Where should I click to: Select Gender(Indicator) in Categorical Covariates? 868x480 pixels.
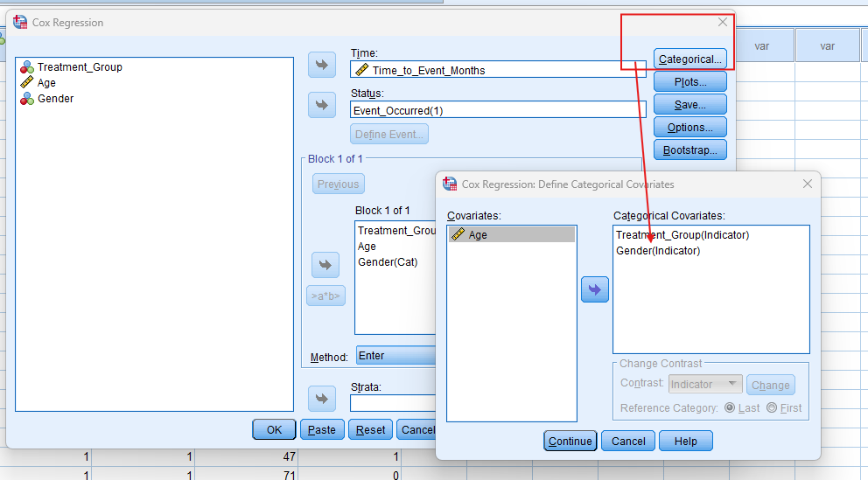point(658,251)
